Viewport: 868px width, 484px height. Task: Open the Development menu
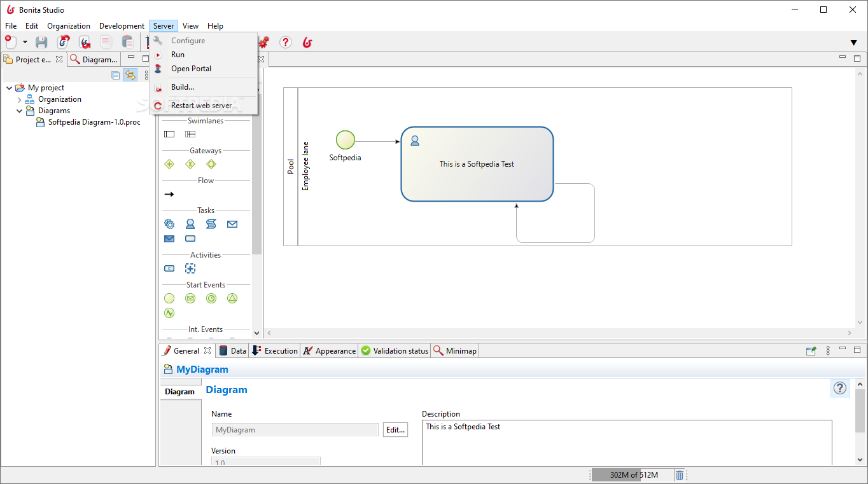pos(122,26)
